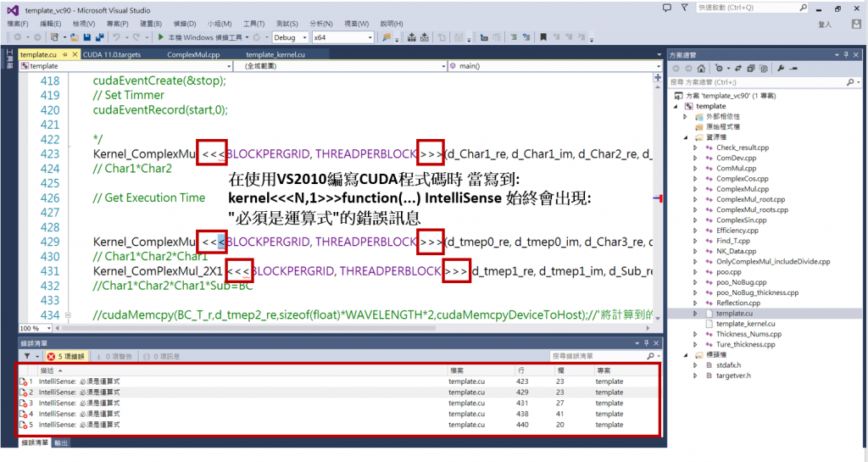Toggle bookmark icon in toolbar
The width and height of the screenshot is (868, 462).
click(x=543, y=37)
